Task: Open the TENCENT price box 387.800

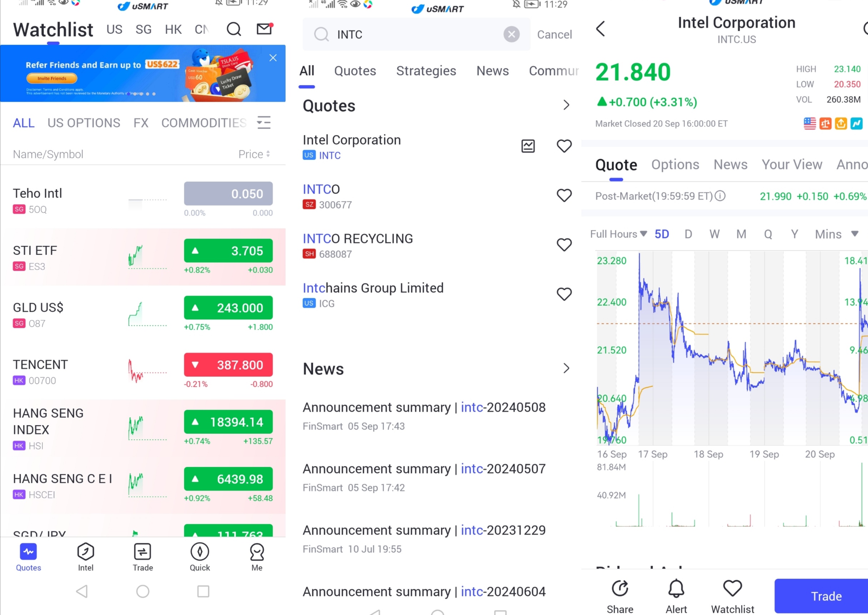Action: (228, 365)
